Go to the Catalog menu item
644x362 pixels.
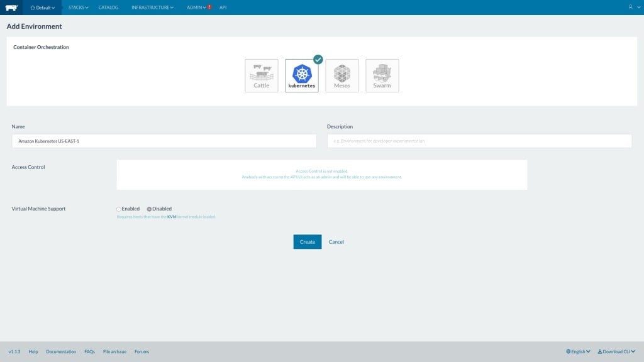point(108,8)
